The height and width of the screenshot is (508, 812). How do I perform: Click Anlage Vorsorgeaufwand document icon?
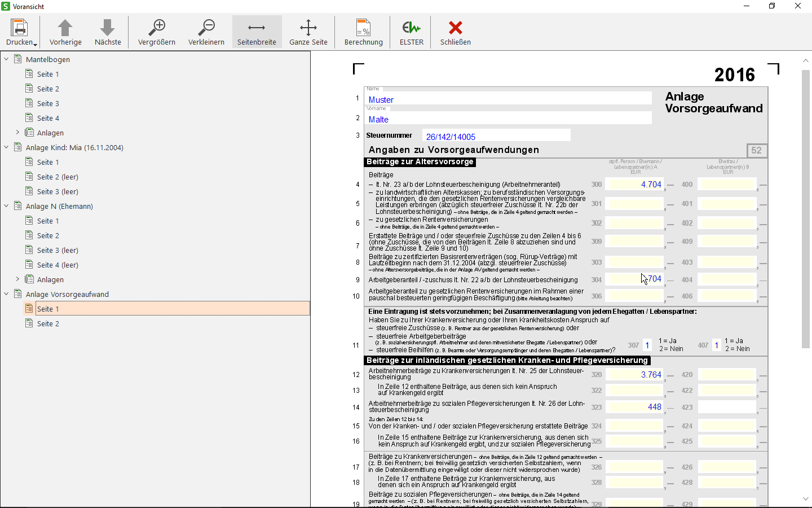(x=18, y=294)
